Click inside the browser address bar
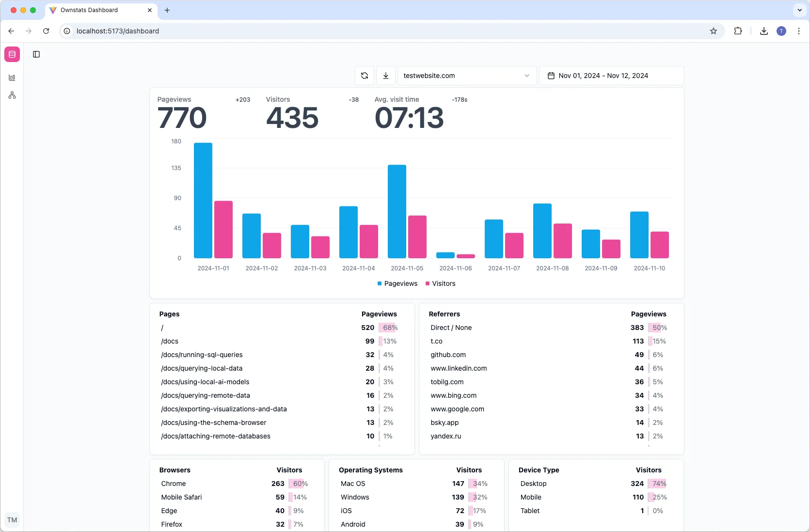 pyautogui.click(x=291, y=31)
